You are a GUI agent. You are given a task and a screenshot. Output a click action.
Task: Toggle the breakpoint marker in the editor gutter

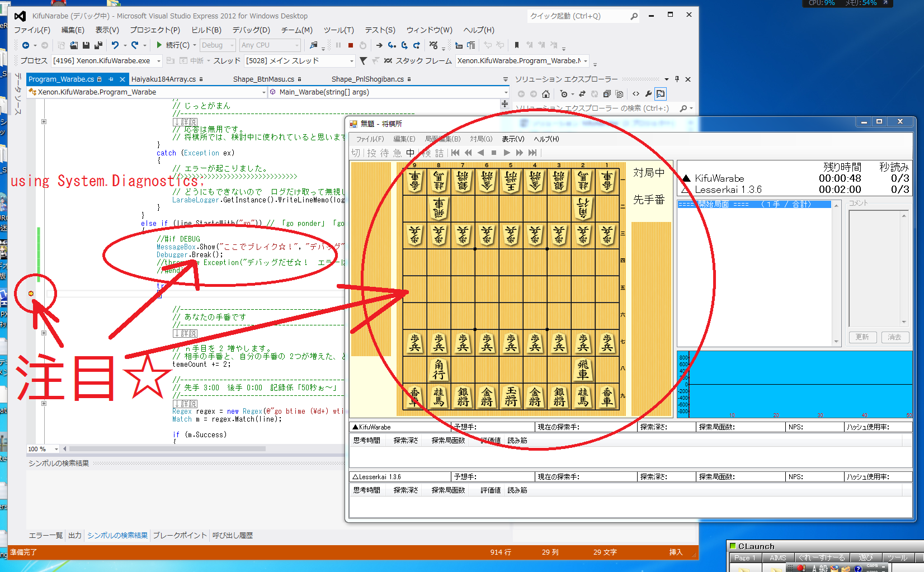31,294
